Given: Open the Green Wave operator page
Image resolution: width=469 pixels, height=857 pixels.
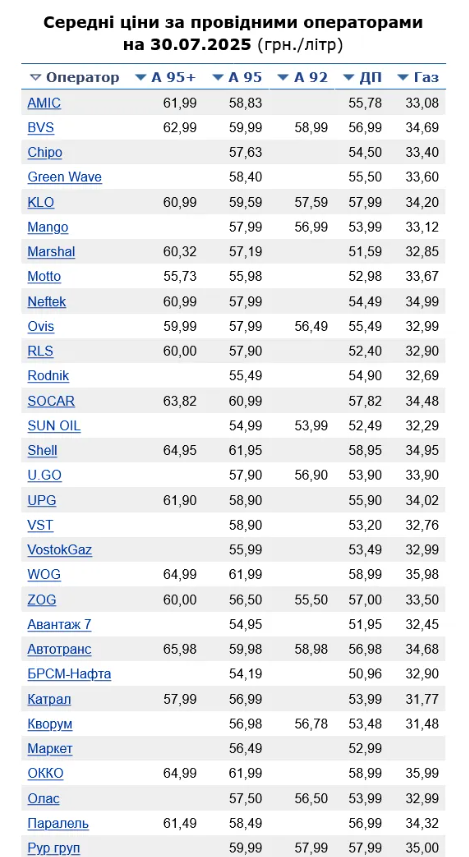Looking at the screenshot, I should tap(65, 177).
